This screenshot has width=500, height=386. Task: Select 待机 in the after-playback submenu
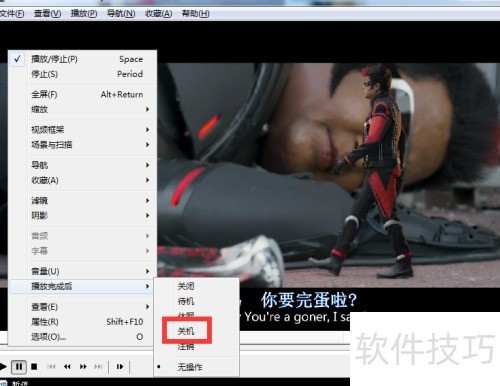(x=197, y=301)
